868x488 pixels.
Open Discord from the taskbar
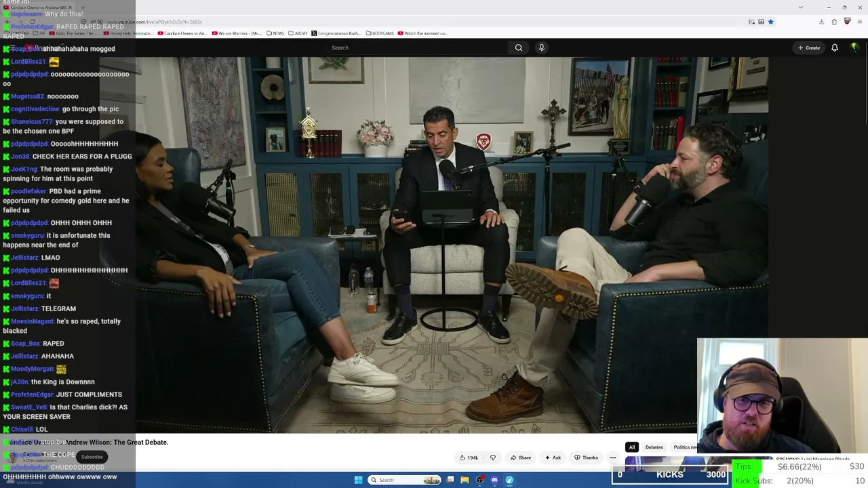[x=494, y=480]
